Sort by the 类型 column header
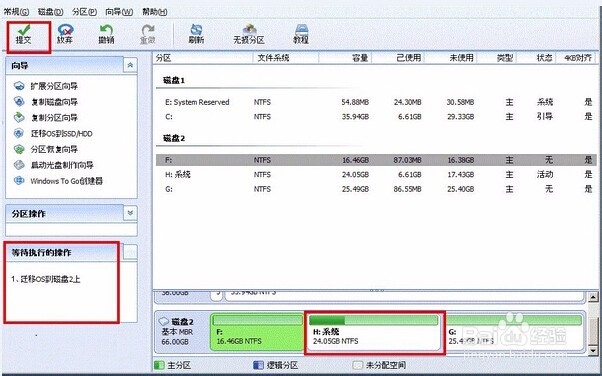602x376 pixels. pos(497,58)
